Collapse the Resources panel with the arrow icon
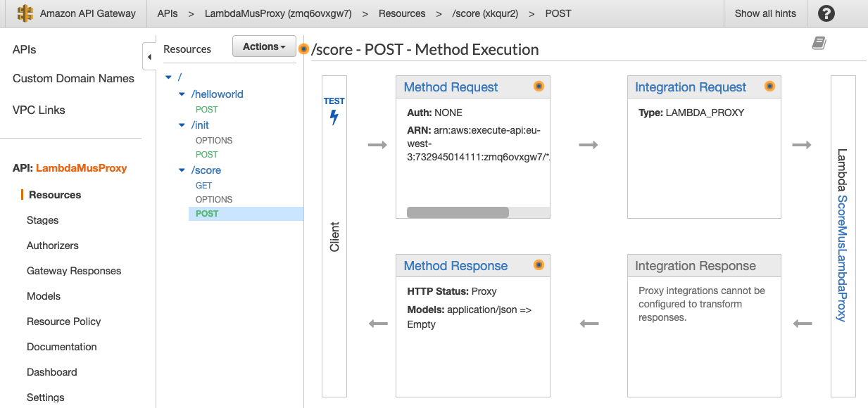The width and height of the screenshot is (868, 408). pos(150,56)
